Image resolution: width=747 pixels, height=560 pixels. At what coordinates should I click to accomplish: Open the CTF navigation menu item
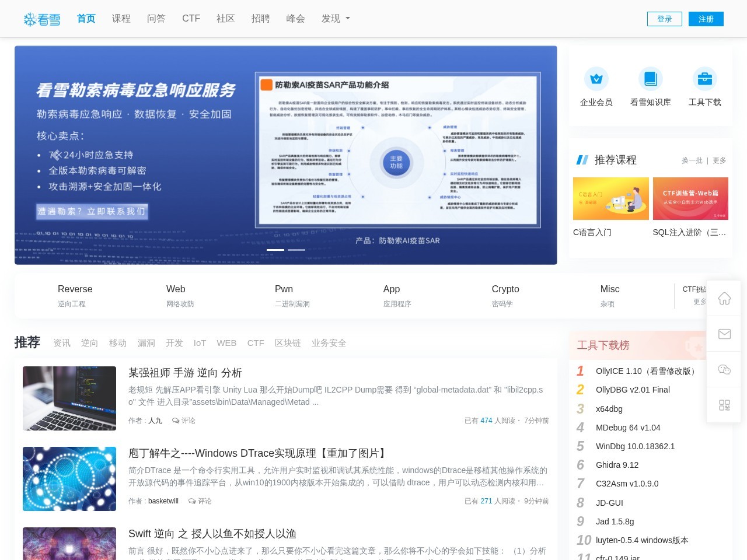pos(191,19)
